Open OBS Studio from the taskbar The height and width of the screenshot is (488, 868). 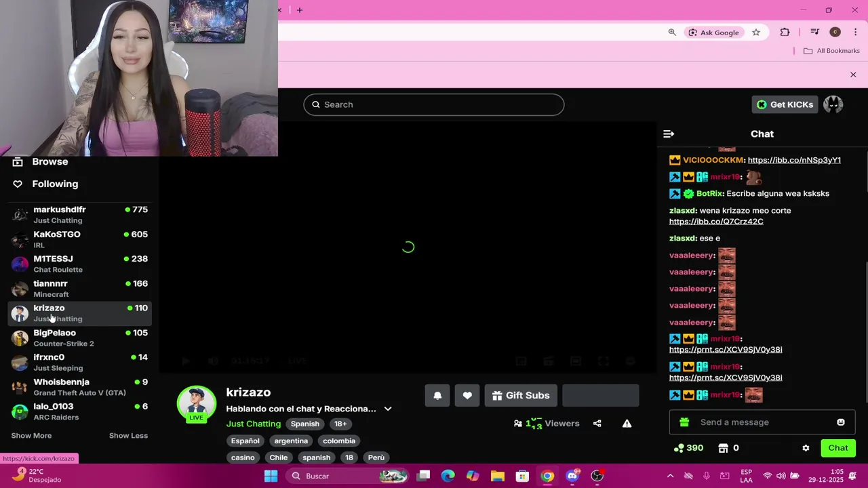(x=597, y=476)
